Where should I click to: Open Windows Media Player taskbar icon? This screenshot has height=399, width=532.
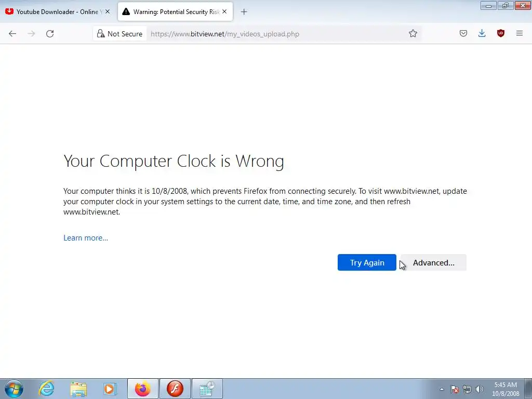click(x=110, y=389)
